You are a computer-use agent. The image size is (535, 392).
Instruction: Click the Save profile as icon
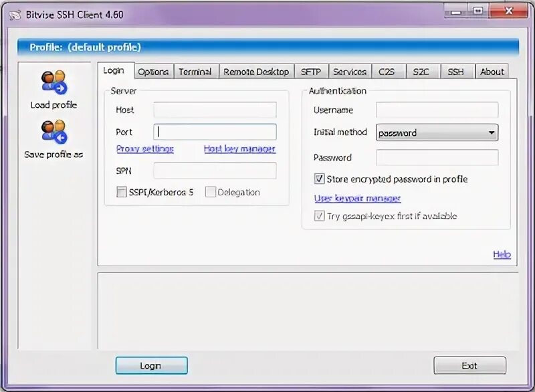[54, 132]
